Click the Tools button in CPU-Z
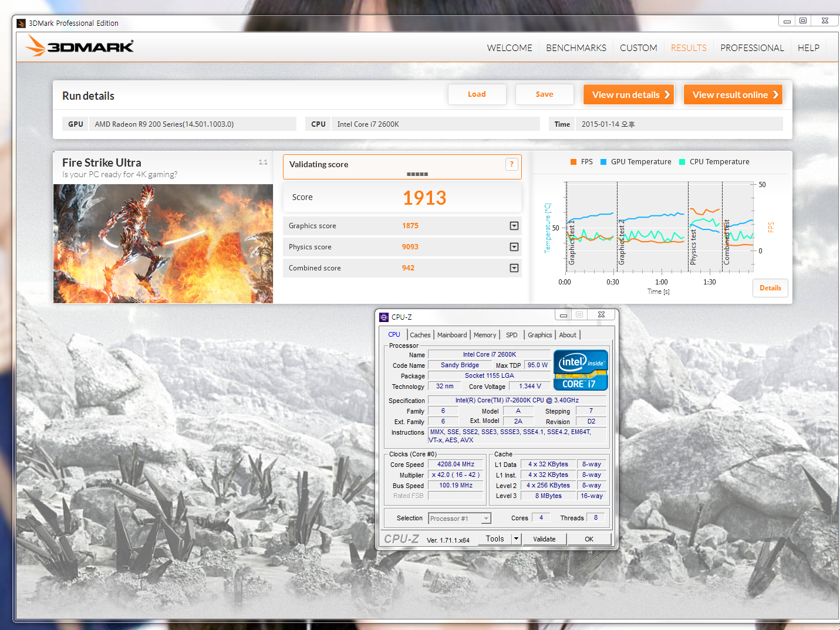The image size is (840, 630). 495,538
